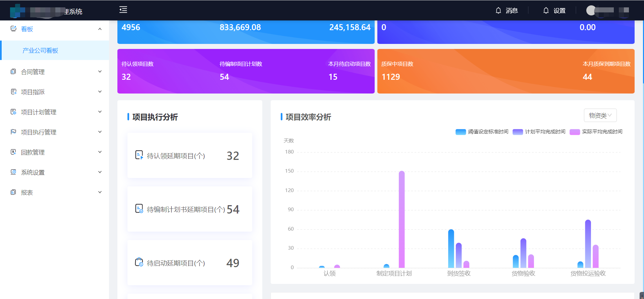Image resolution: width=644 pixels, height=299 pixels.
Task: Select 产业公司看板 submenu item
Action: [55, 50]
